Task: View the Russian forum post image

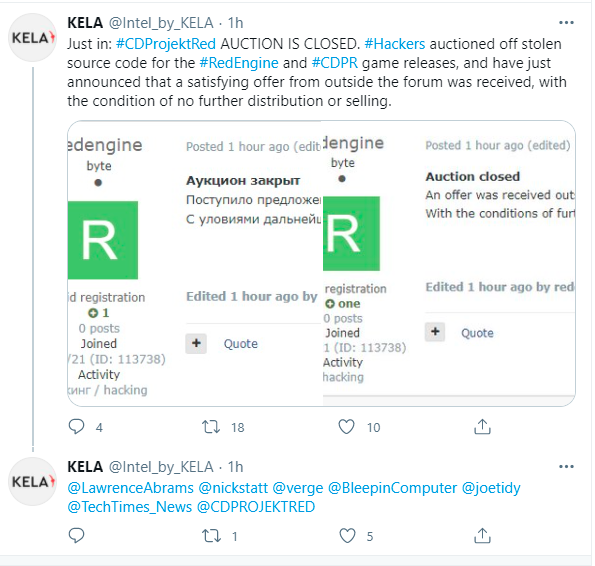Action: point(195,263)
